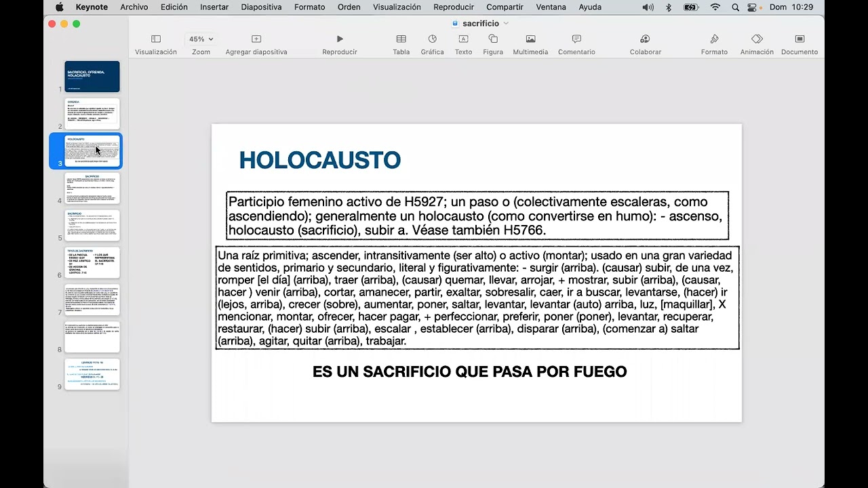Select slide 3 HOLOCAUSTO thumbnail

(92, 151)
